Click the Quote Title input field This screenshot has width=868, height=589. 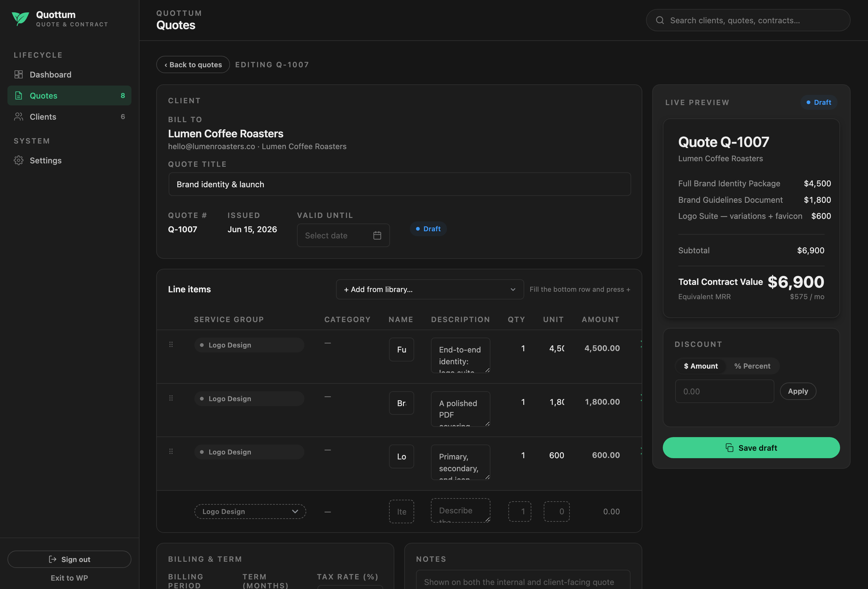click(x=400, y=184)
